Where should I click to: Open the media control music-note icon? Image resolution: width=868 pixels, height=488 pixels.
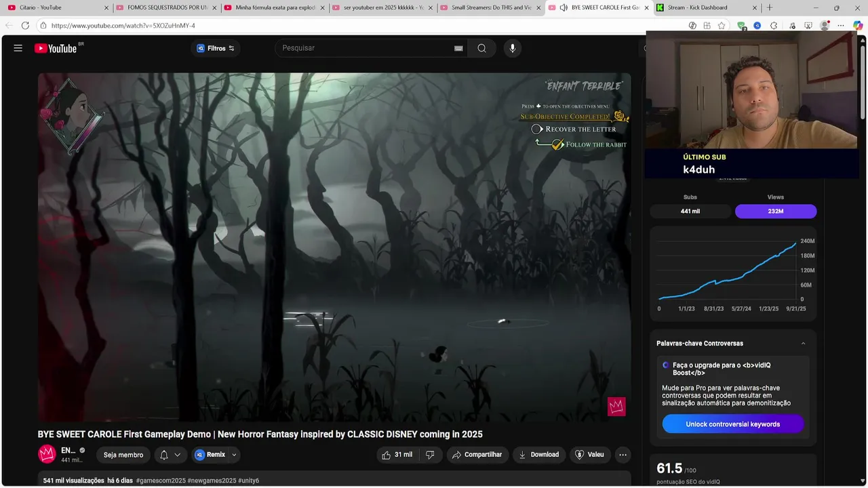click(x=792, y=25)
